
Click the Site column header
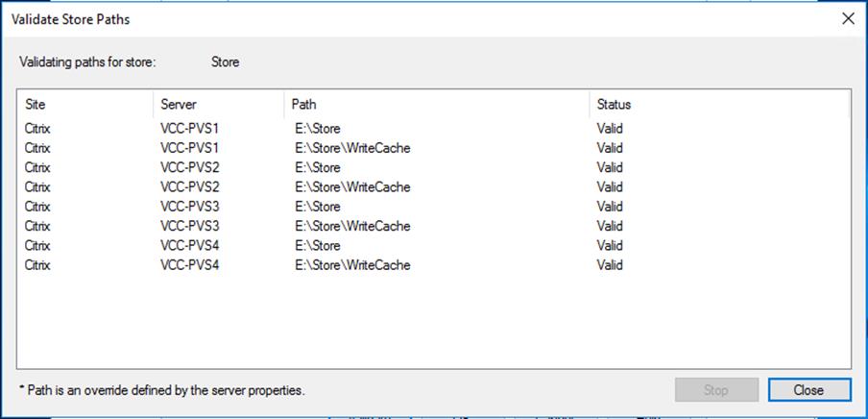coord(85,104)
